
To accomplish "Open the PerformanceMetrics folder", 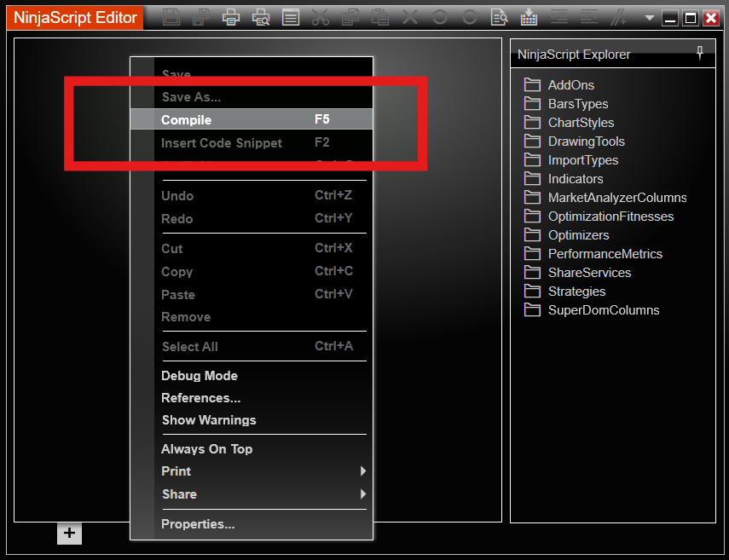I will (593, 254).
